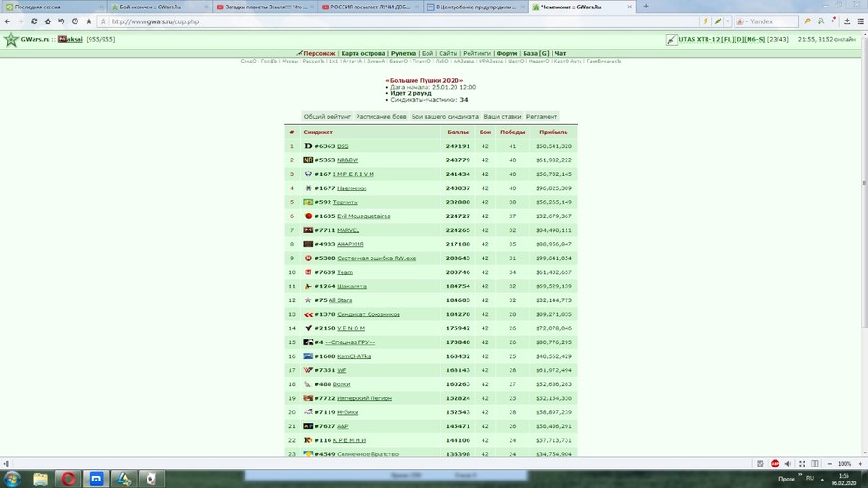Screen dimensions: 868x488
Task: Open the Evil Mousquetaires syndicate link
Action: tap(364, 216)
